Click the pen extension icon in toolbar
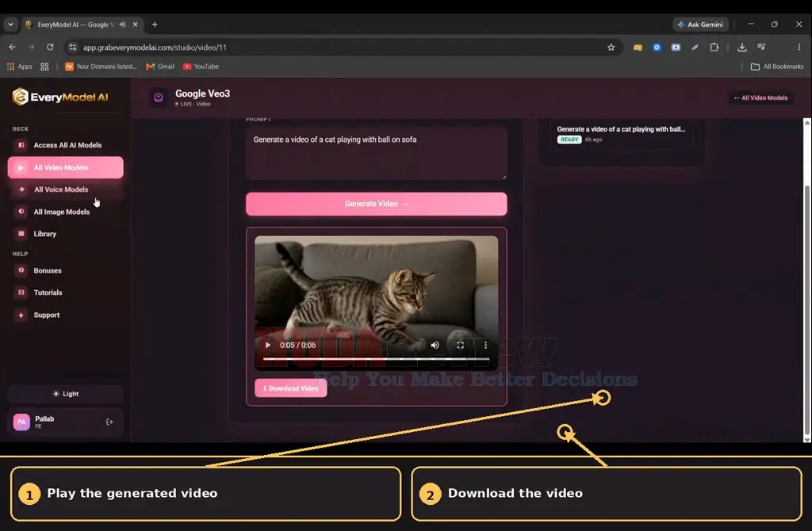 click(695, 47)
